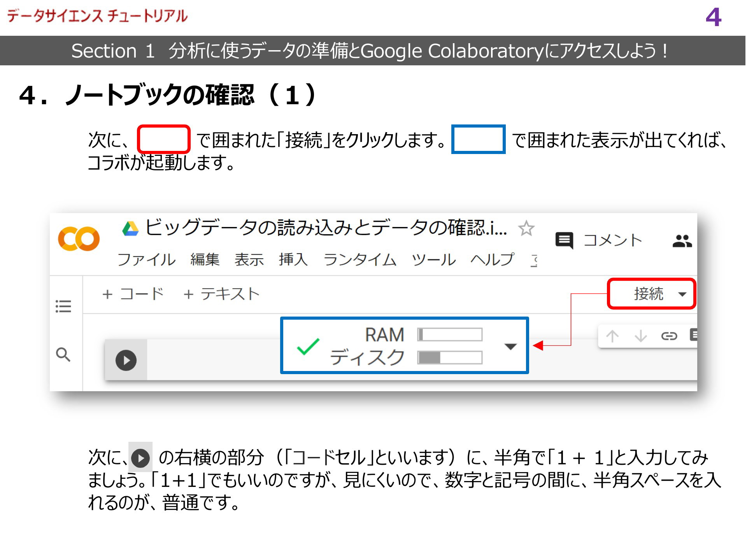
Task: Click the page number 4
Action: tap(714, 17)
